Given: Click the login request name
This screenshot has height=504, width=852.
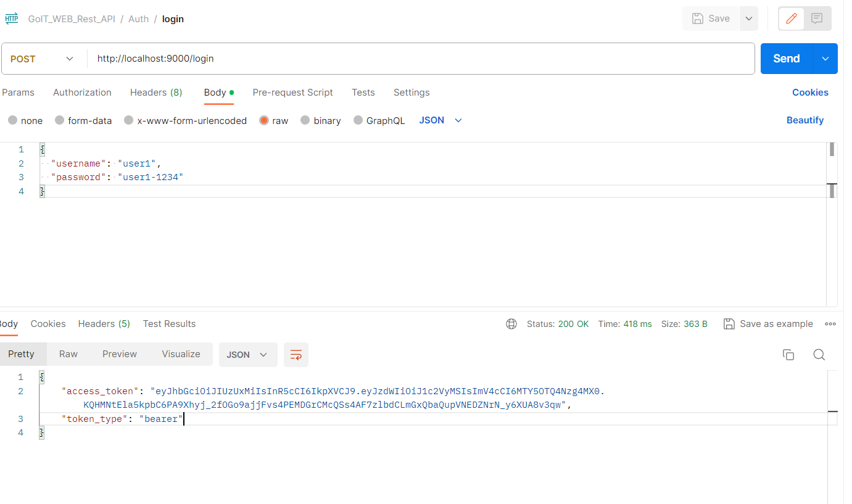Looking at the screenshot, I should [x=173, y=19].
